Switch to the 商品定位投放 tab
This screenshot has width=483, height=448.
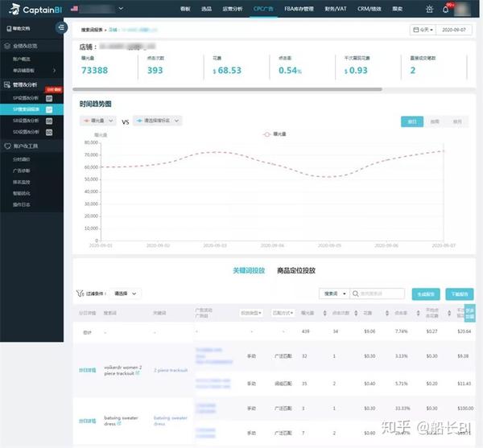[296, 270]
